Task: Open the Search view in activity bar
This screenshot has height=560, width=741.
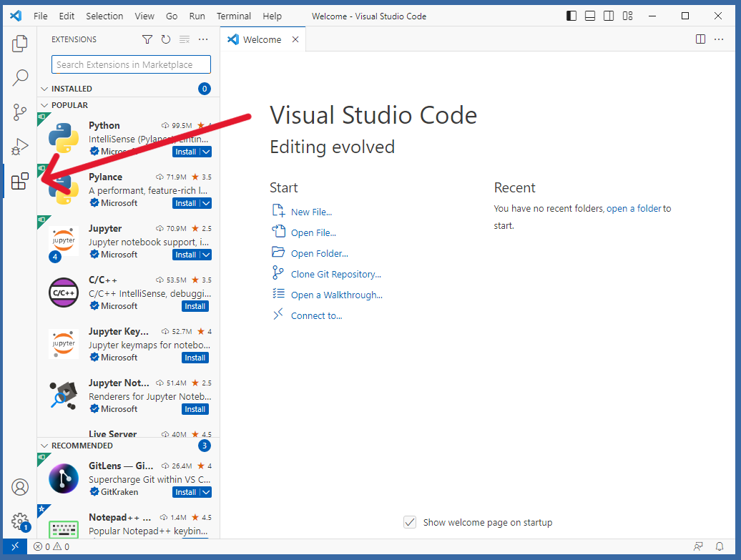Action: [20, 77]
